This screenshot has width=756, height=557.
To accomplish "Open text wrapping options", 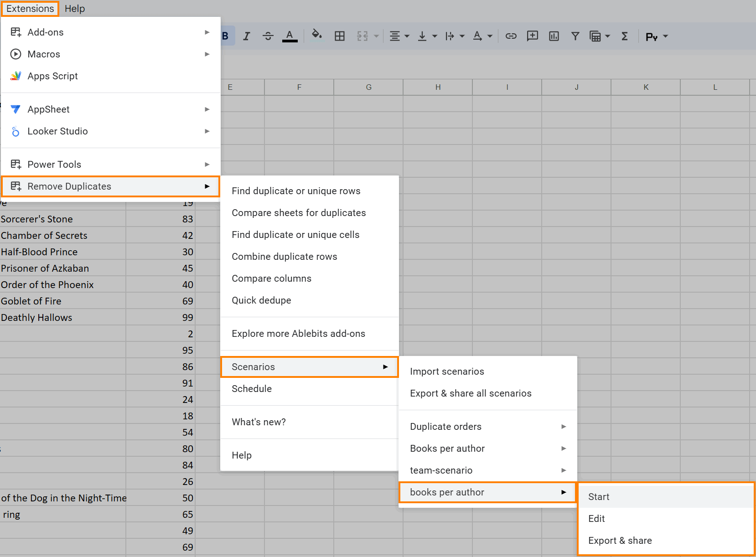I will pos(450,36).
